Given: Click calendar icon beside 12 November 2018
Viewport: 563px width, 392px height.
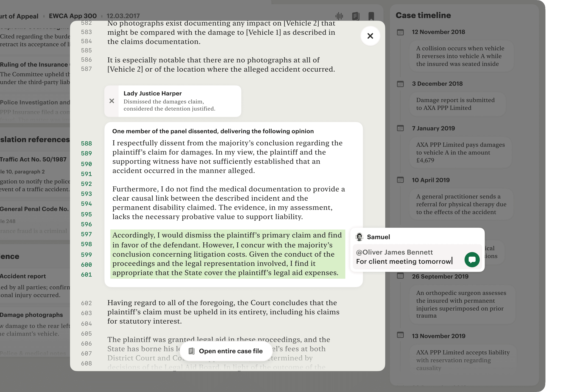Looking at the screenshot, I should 400,32.
